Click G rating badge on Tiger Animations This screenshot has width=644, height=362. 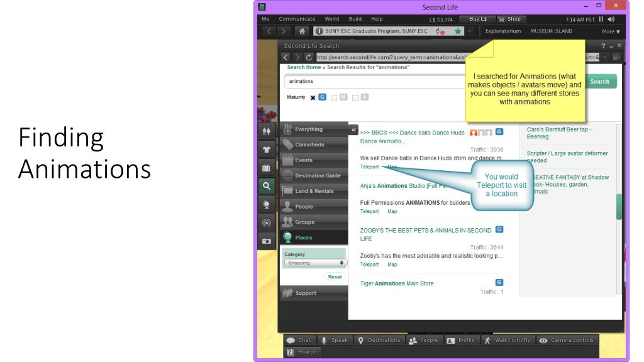pos(499,282)
